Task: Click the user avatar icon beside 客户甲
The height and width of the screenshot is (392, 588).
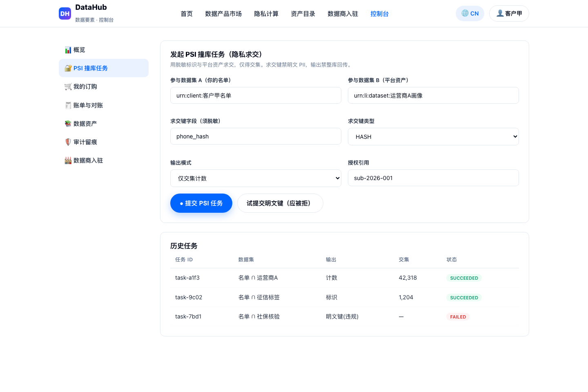Action: [500, 13]
